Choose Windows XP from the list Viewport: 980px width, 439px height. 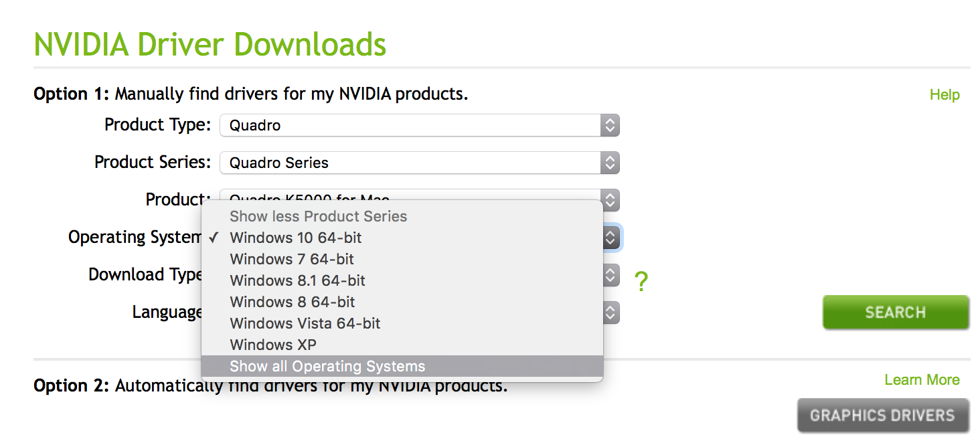click(x=273, y=345)
